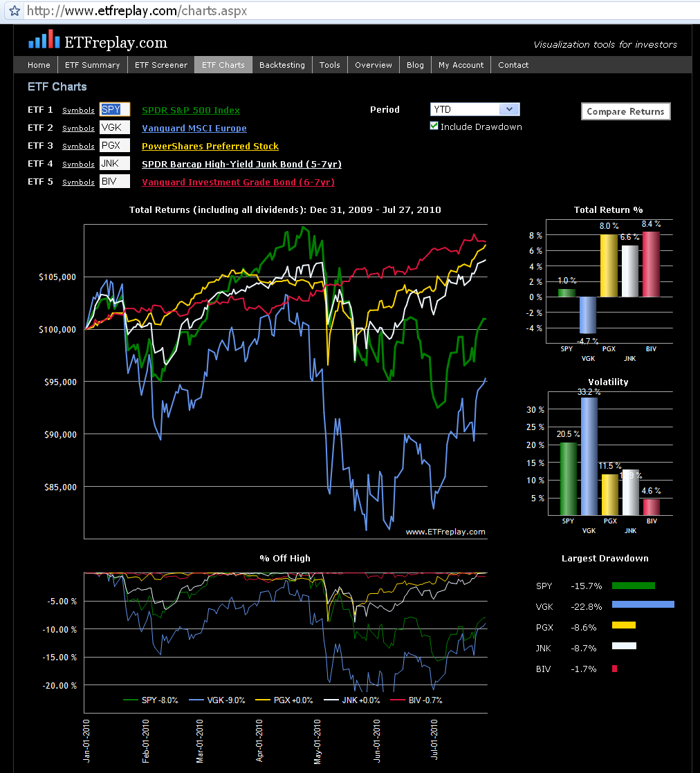Click the browser address bar URL
This screenshot has height=773, width=700.
coord(137,10)
